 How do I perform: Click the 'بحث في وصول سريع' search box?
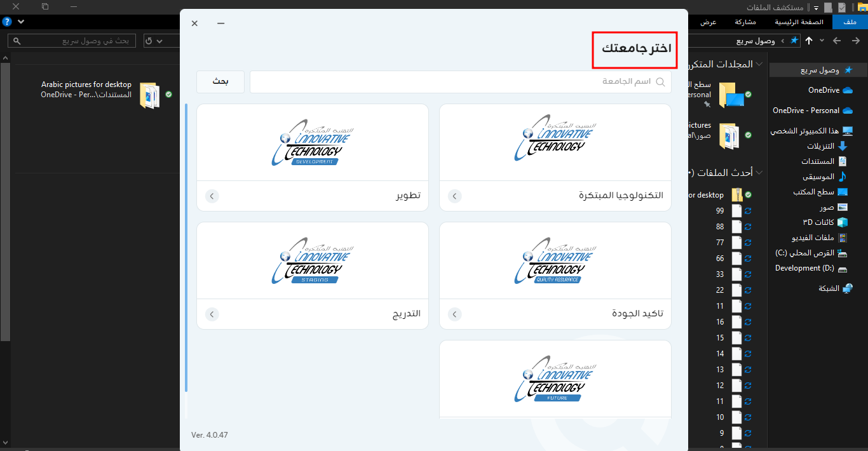(73, 41)
